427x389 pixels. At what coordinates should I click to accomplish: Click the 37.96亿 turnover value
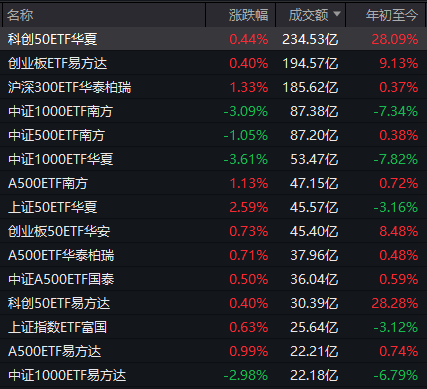314,255
